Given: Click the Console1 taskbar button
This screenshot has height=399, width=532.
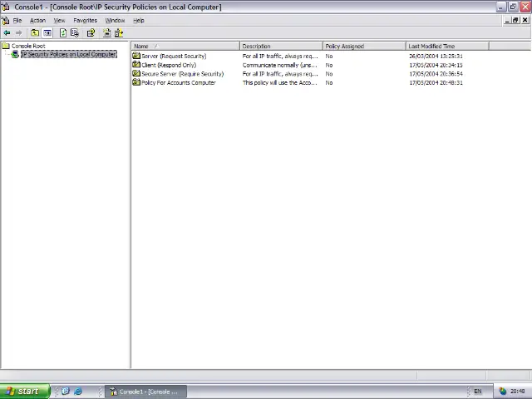Looking at the screenshot, I should coord(145,392).
